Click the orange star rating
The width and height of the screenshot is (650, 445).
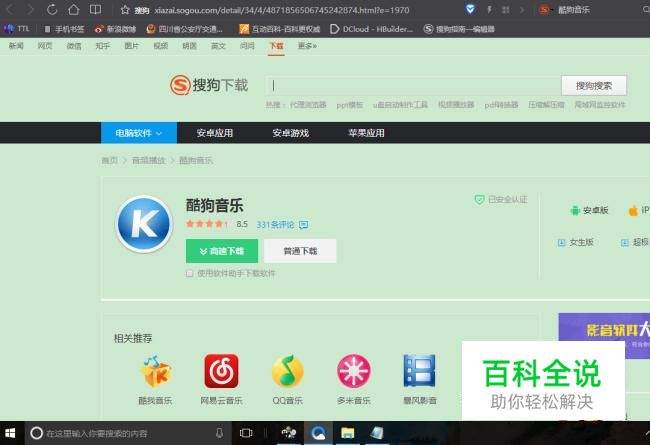[x=206, y=224]
